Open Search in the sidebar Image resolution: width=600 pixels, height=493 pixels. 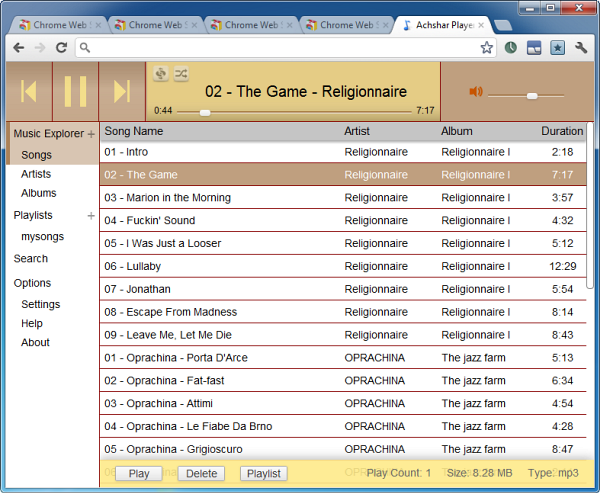(x=31, y=259)
